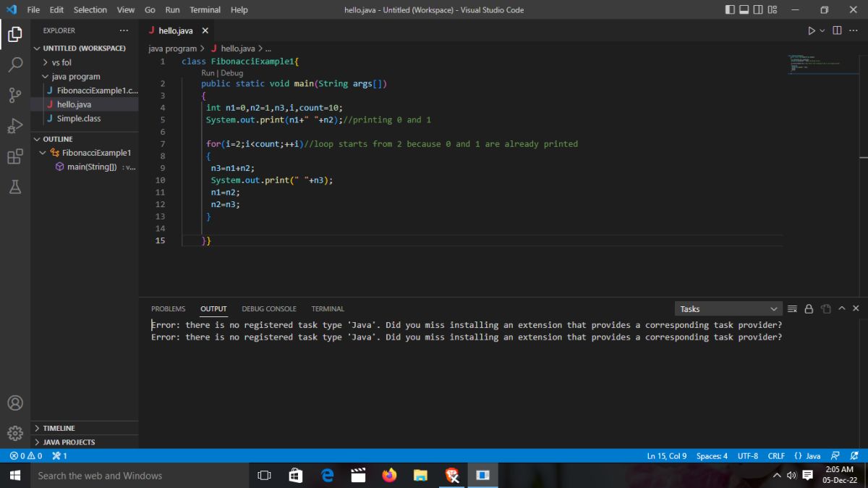Image resolution: width=868 pixels, height=488 pixels.
Task: Expand the vs fol folder
Action: (x=85, y=62)
